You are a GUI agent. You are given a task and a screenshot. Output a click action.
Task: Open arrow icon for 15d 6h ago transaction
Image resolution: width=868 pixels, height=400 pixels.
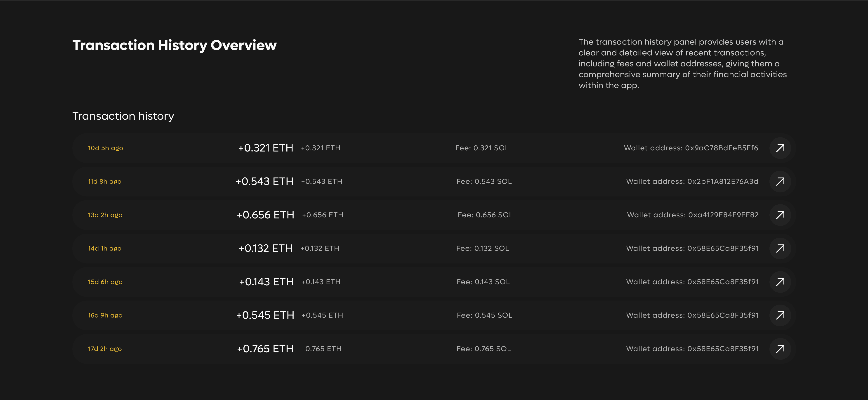780,282
